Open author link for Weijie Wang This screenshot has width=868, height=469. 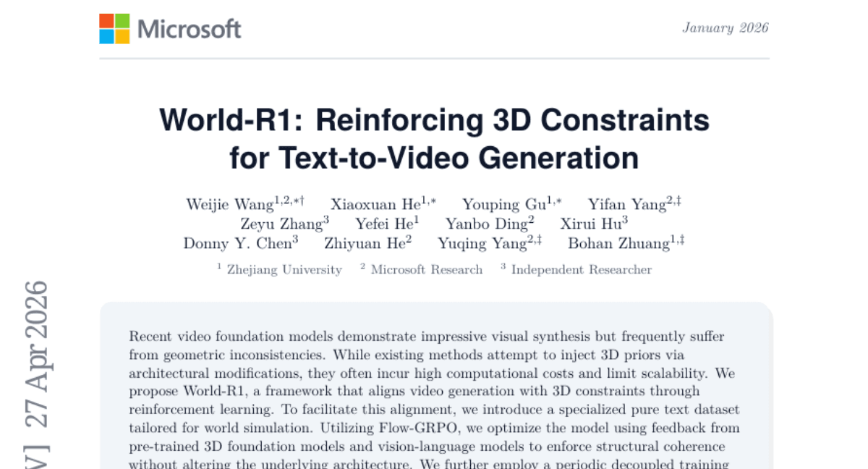[228, 204]
